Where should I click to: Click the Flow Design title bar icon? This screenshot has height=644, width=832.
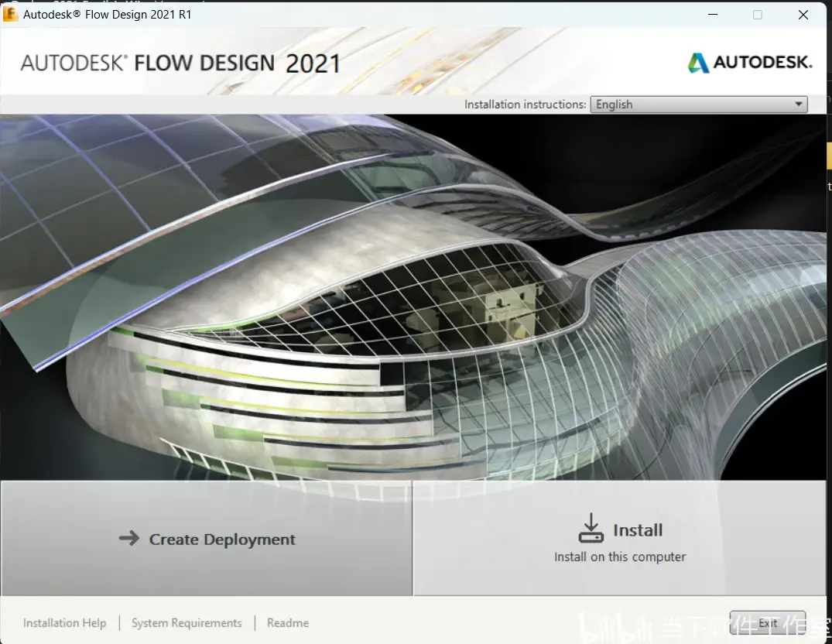pos(10,14)
